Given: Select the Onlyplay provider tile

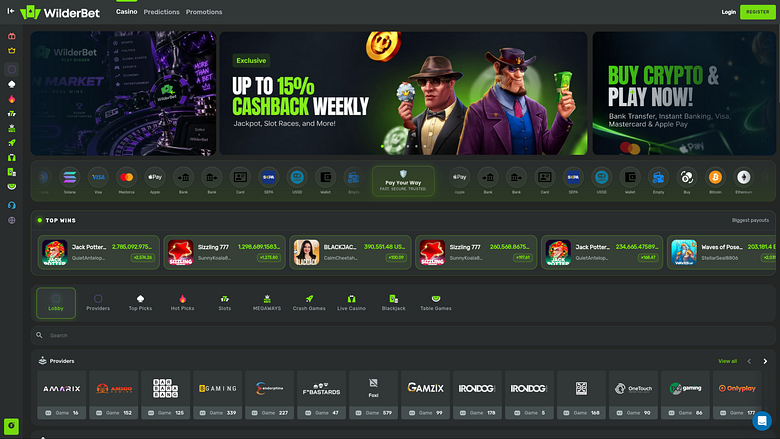Looking at the screenshot, I should pyautogui.click(x=737, y=395).
